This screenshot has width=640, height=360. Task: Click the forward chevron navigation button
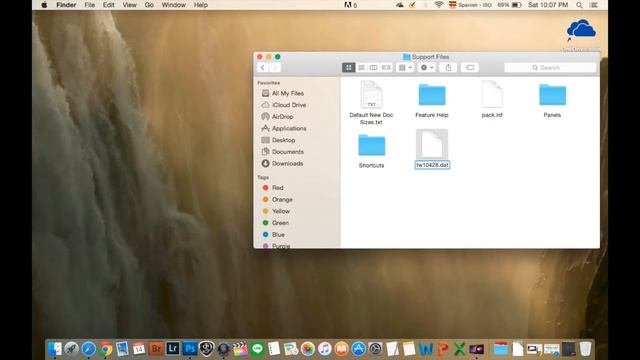275,67
